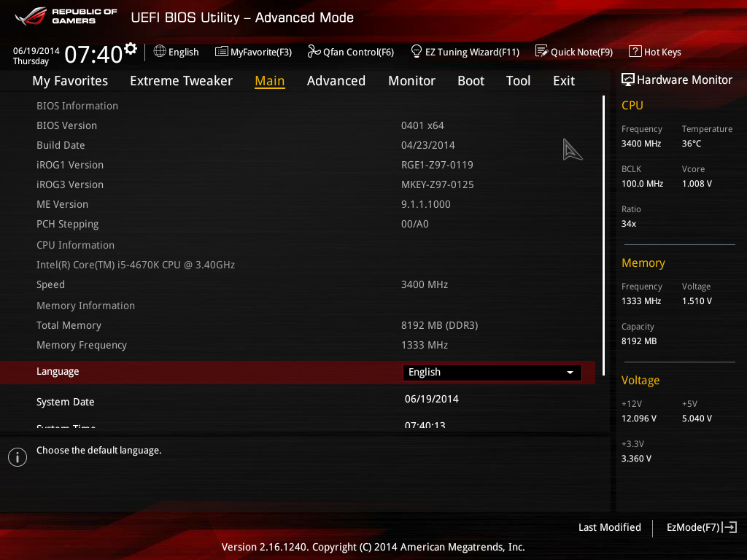Click memory voltage 1.510 V reading
The image size is (747, 560).
point(697,301)
